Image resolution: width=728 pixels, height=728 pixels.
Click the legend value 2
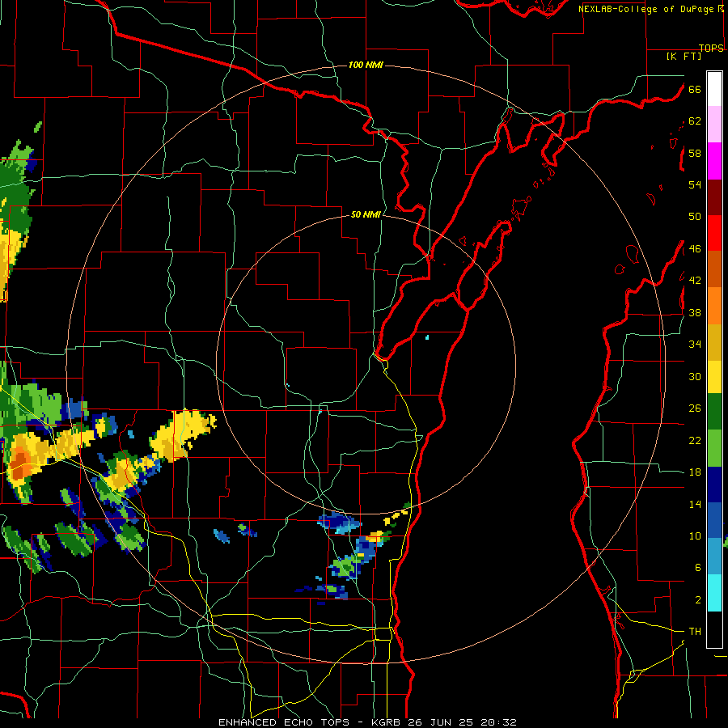click(x=697, y=600)
